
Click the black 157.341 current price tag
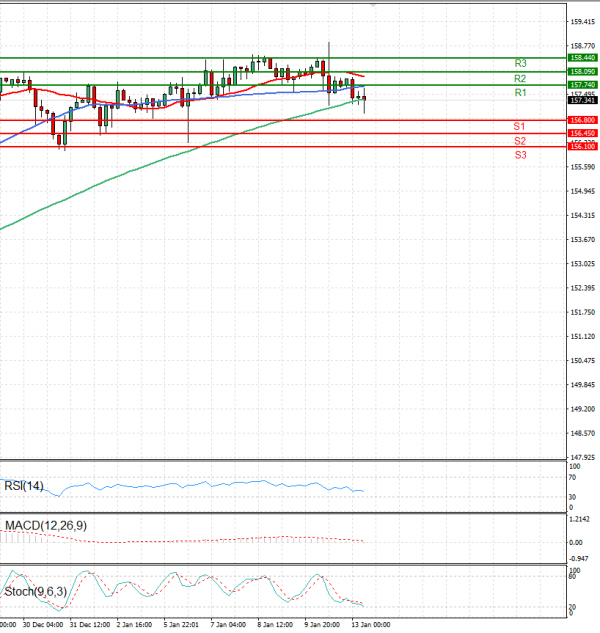click(583, 101)
